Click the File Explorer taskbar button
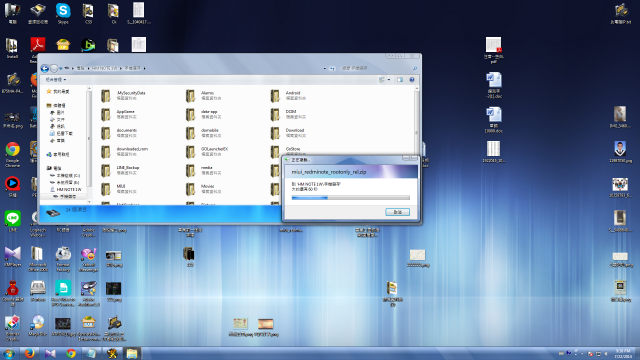The image size is (640, 360). 132,353
